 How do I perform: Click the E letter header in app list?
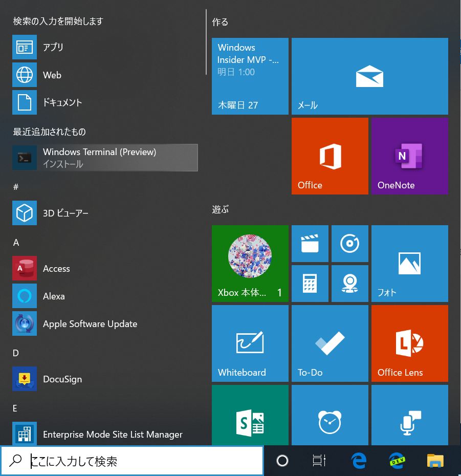click(15, 408)
